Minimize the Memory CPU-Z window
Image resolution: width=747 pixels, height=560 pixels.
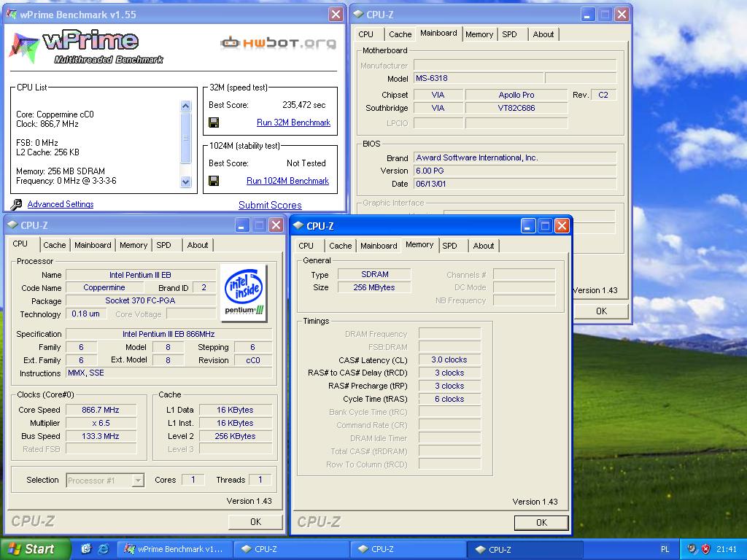coord(527,226)
